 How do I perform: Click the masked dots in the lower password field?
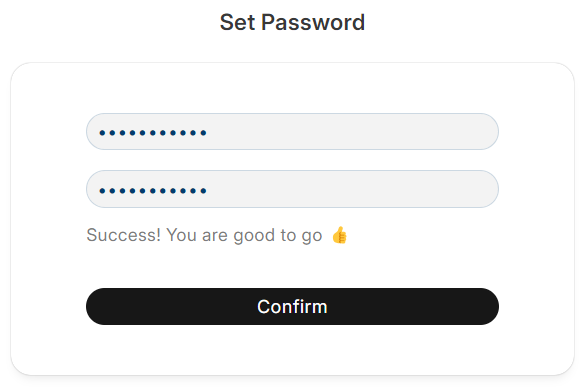[152, 191]
